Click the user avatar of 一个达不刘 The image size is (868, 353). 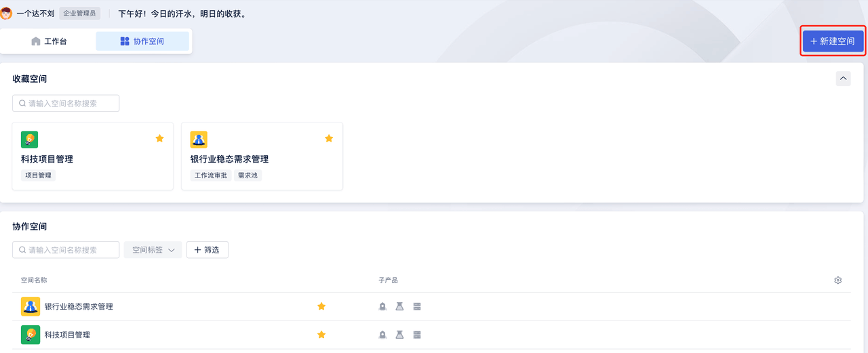pyautogui.click(x=6, y=13)
